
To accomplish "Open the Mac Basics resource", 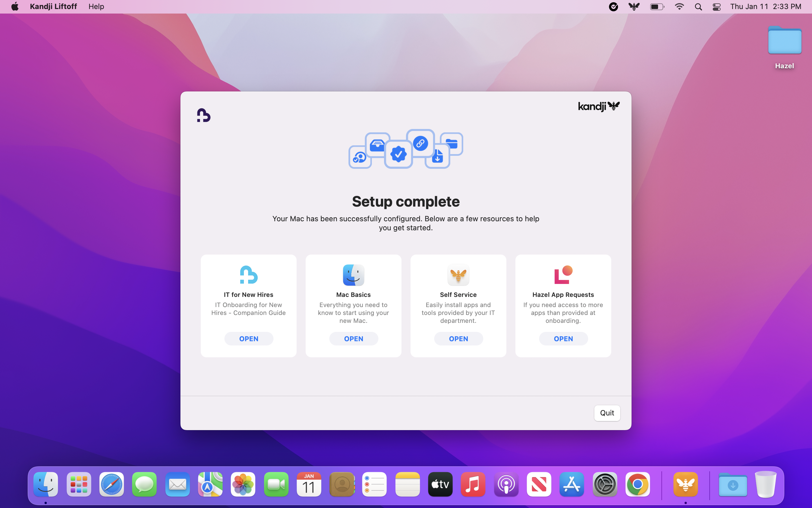I will coord(354,339).
